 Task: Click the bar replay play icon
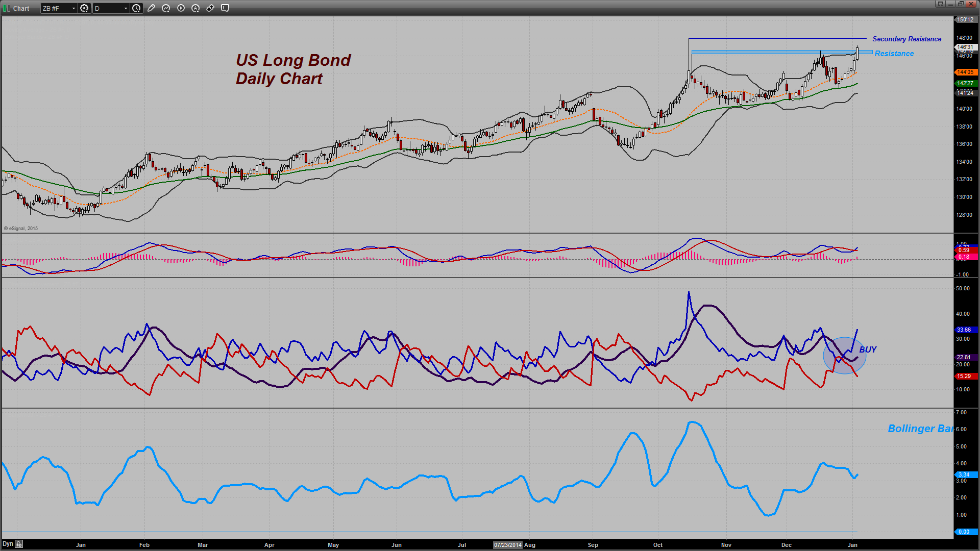181,8
